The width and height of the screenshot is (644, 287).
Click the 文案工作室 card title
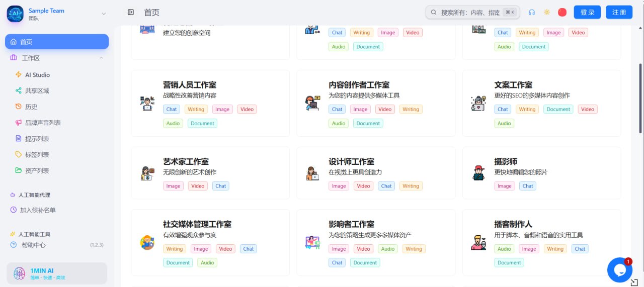click(513, 85)
